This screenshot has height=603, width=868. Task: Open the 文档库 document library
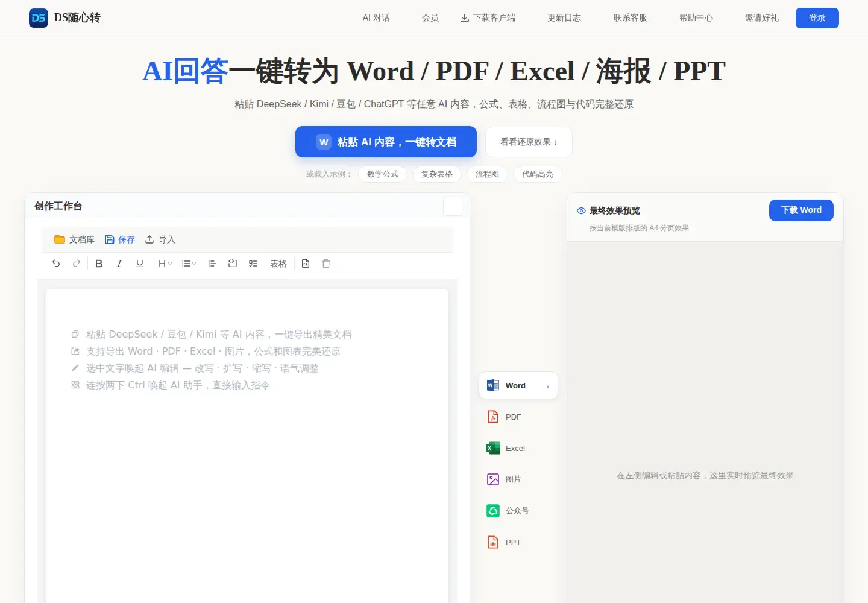(x=74, y=239)
